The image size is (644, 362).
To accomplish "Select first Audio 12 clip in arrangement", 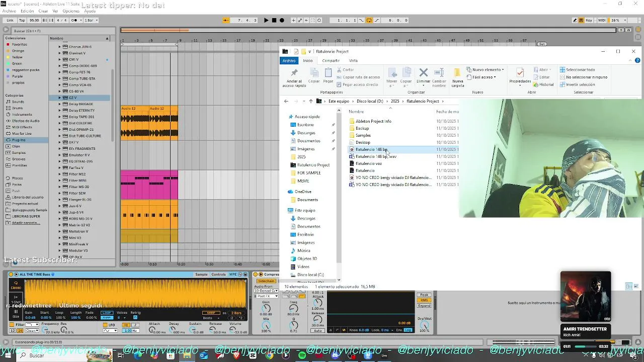I will coord(135,122).
